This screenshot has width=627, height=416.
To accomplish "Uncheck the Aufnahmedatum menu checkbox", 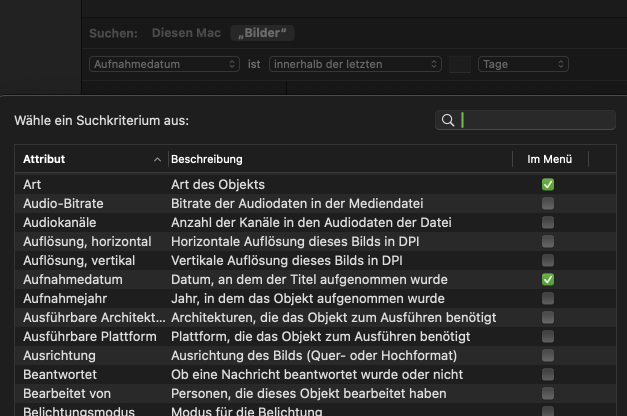I will [548, 280].
